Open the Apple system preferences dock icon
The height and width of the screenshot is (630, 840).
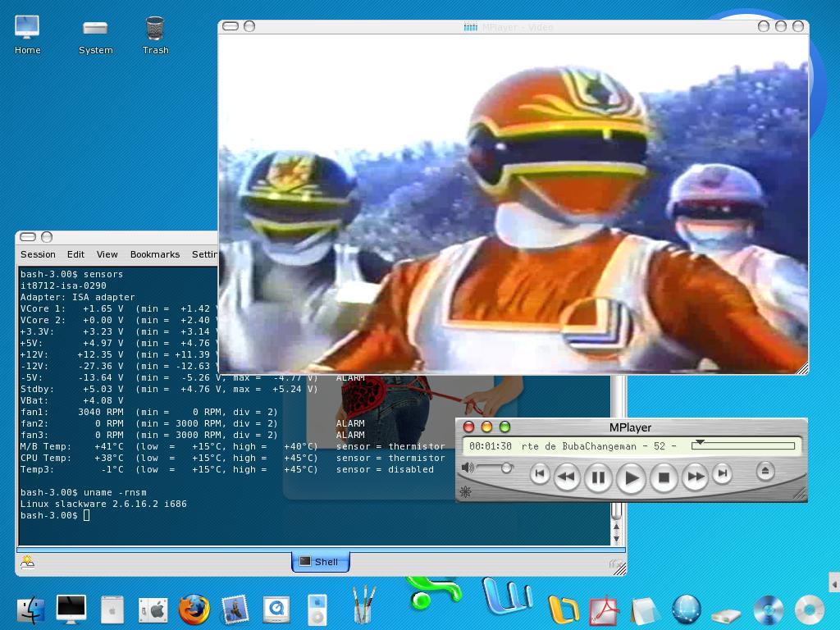pyautogui.click(x=153, y=610)
